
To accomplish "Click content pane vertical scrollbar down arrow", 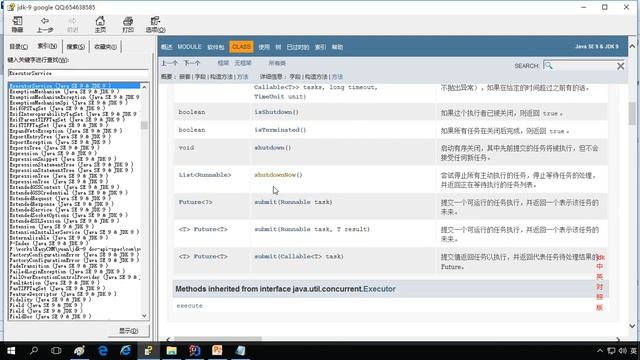I will 632,326.
